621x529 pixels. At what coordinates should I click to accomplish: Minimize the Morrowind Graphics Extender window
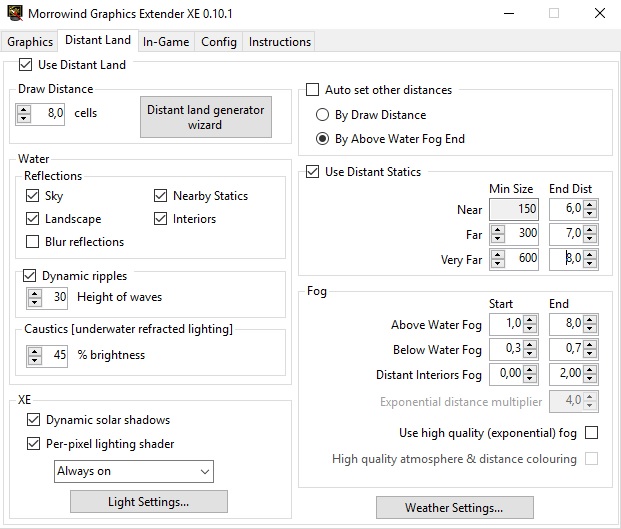point(509,13)
